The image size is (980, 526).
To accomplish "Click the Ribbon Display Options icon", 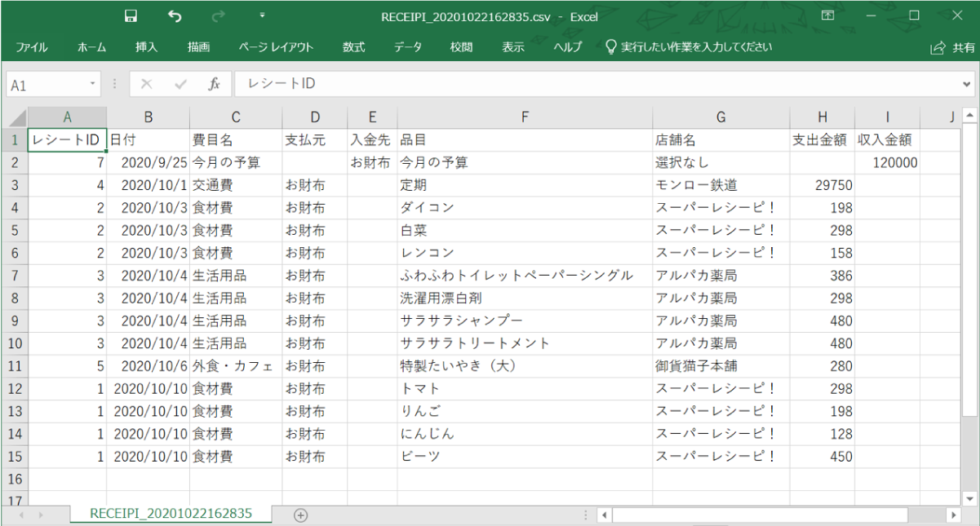I will [x=827, y=16].
